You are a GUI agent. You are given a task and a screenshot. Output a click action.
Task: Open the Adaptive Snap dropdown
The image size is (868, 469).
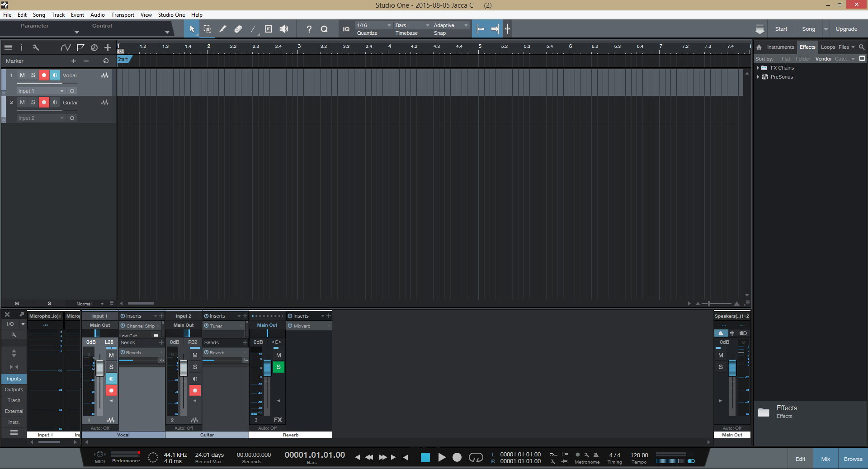(451, 25)
